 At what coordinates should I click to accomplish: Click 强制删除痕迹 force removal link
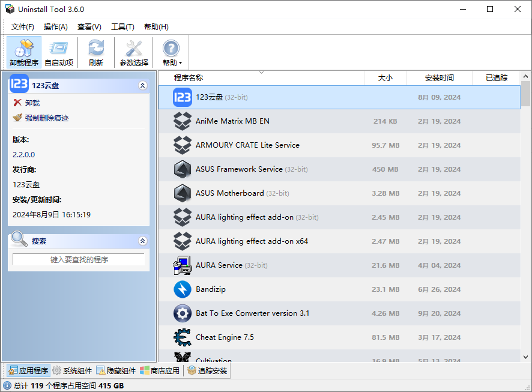(46, 118)
